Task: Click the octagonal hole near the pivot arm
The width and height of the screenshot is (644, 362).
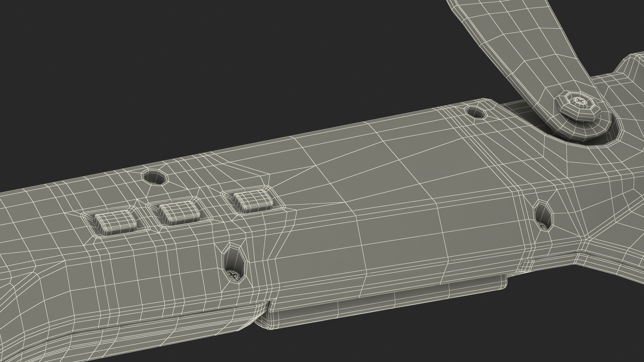Action: [476, 112]
